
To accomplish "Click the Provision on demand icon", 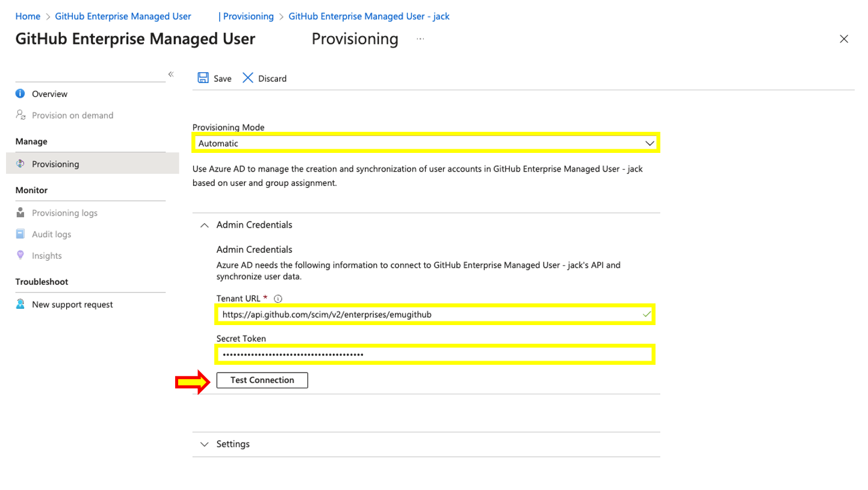I will pyautogui.click(x=20, y=115).
